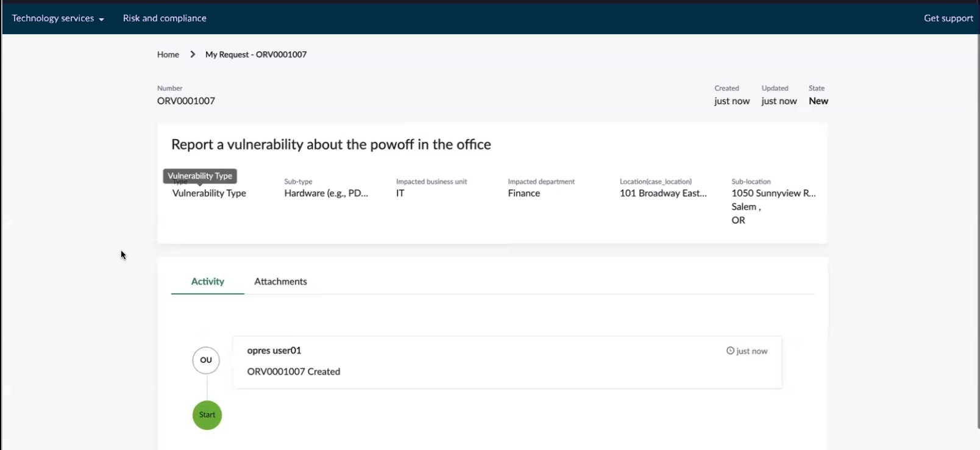Click the breadcrumb chevron separator after Home
Screen dimensions: 980x450
point(193,54)
